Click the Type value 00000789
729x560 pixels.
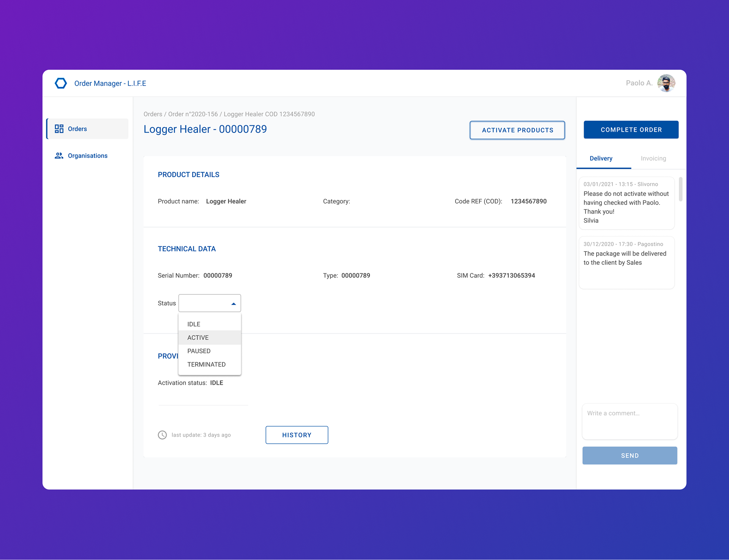[356, 275]
